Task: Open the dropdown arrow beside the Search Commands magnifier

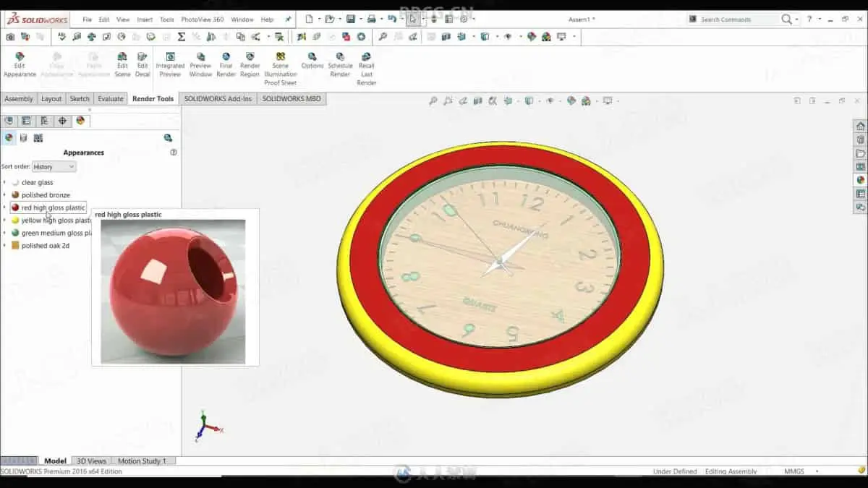Action: point(797,20)
